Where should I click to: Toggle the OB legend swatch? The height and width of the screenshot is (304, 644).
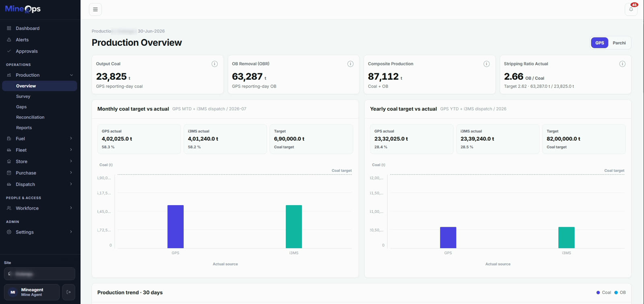tap(616, 293)
